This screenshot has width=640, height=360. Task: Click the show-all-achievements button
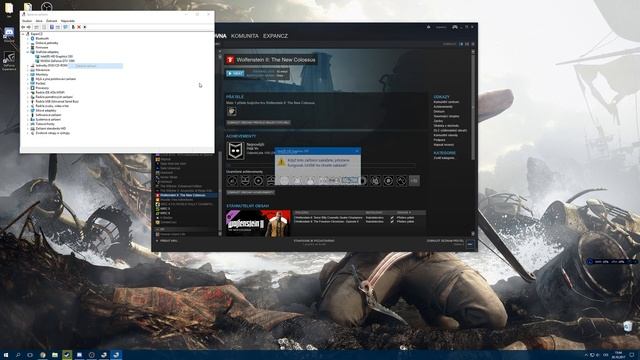pyautogui.click(x=251, y=192)
